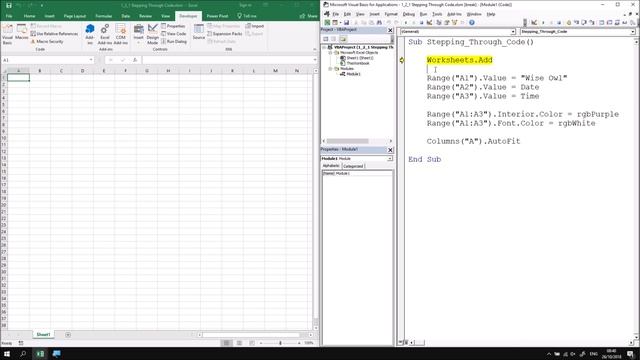Open the Page Layout ribbon tab
This screenshot has width=640, height=360.
(75, 16)
